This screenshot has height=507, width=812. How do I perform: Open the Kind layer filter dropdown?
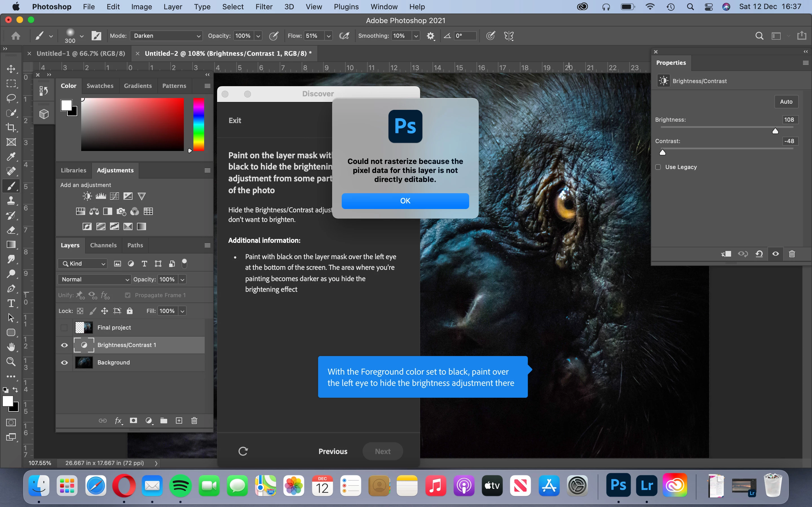(83, 264)
